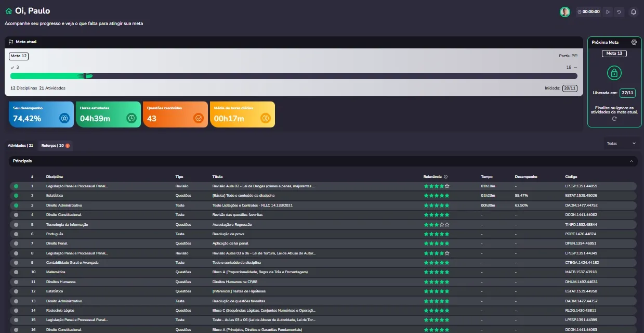The width and height of the screenshot is (644, 333).
Task: Open the Próxima Meta settings icon
Action: pyautogui.click(x=634, y=42)
